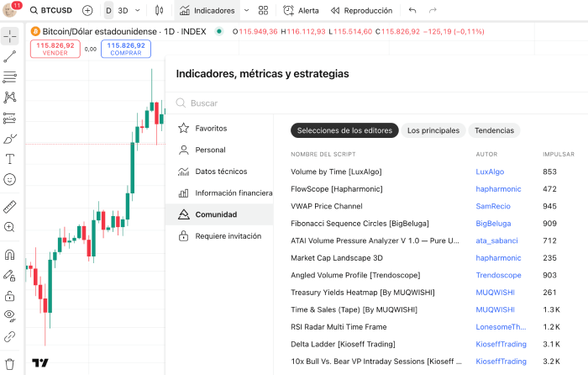
Task: Click the TradingView logo on chart
Action: [x=40, y=362]
